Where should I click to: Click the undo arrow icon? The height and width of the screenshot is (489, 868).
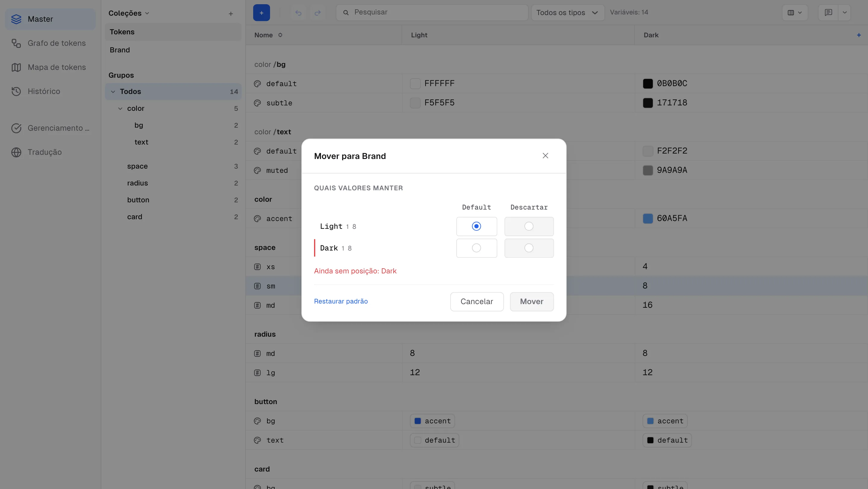tap(298, 13)
